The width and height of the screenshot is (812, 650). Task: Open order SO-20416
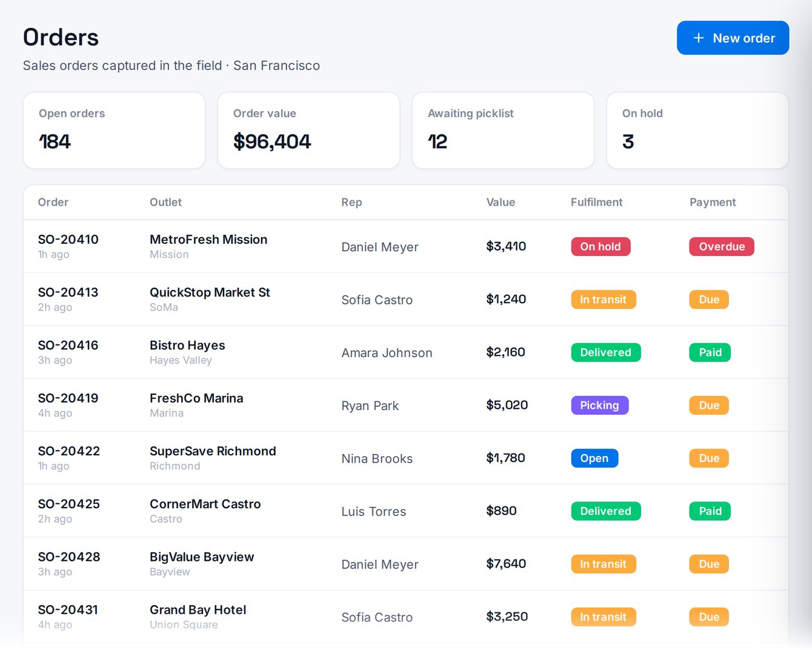68,345
